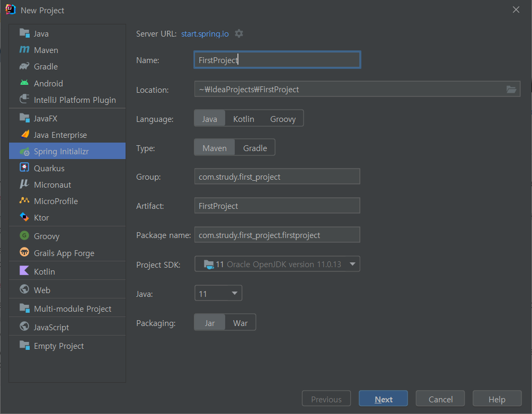Select MicroProfile in the project type list
The width and height of the screenshot is (532, 414).
click(x=67, y=201)
